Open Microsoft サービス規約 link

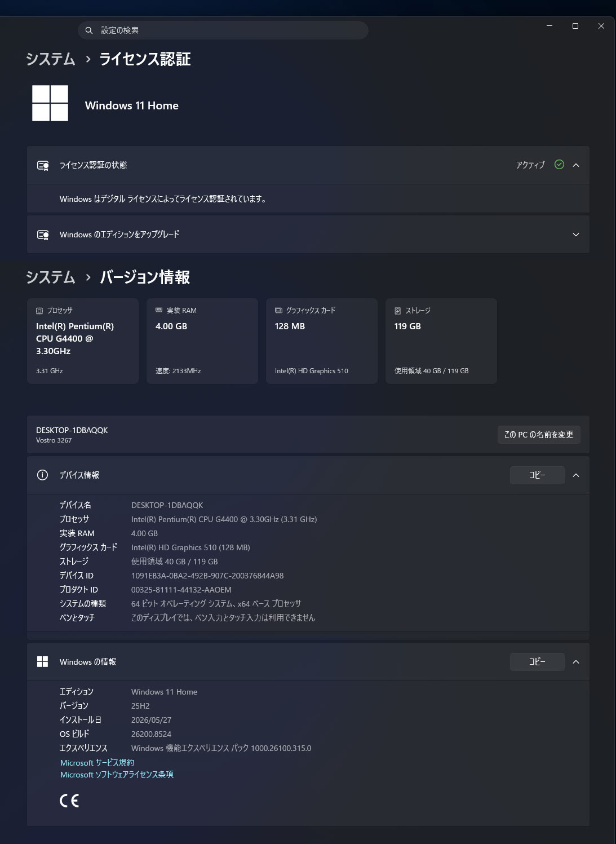[97, 762]
